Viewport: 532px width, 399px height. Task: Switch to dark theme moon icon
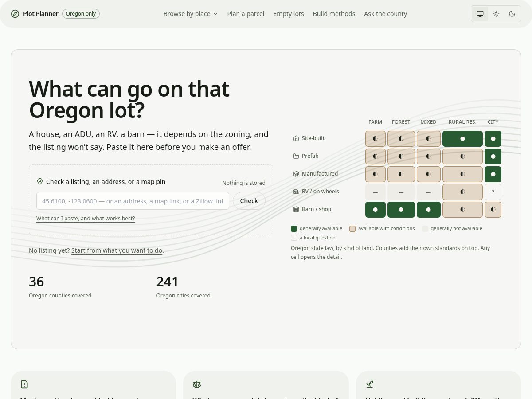tap(512, 14)
